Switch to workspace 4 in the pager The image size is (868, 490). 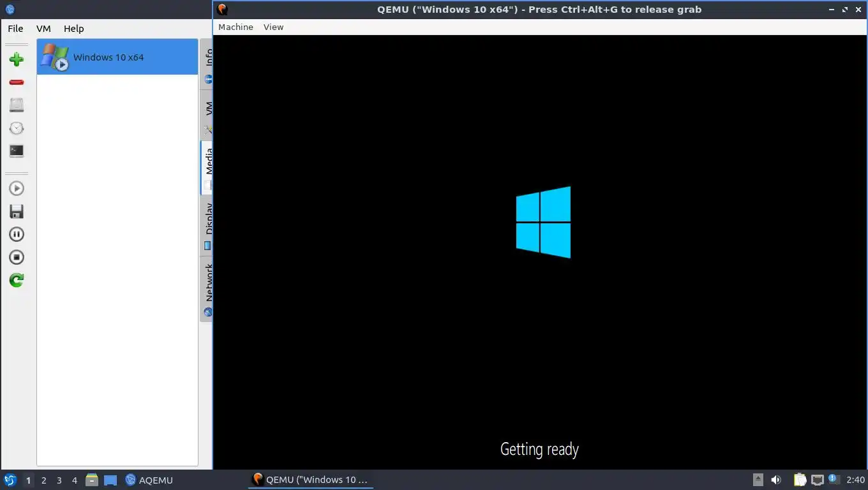click(74, 480)
